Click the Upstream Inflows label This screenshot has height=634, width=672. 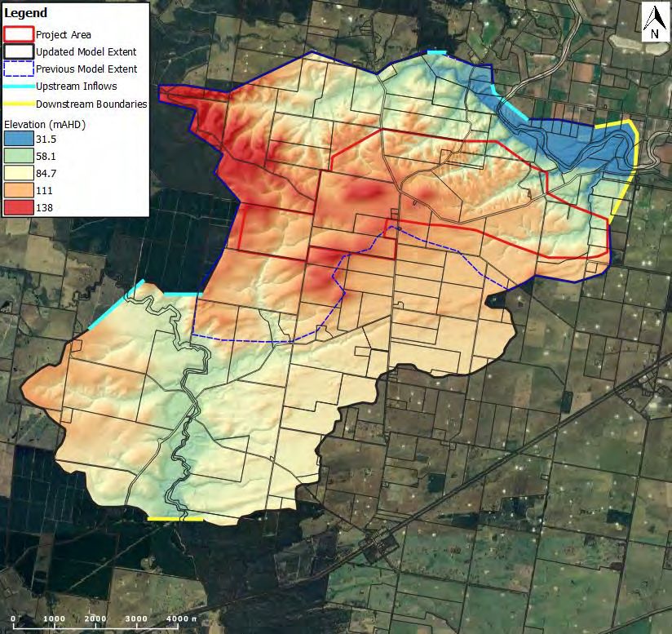77,86
